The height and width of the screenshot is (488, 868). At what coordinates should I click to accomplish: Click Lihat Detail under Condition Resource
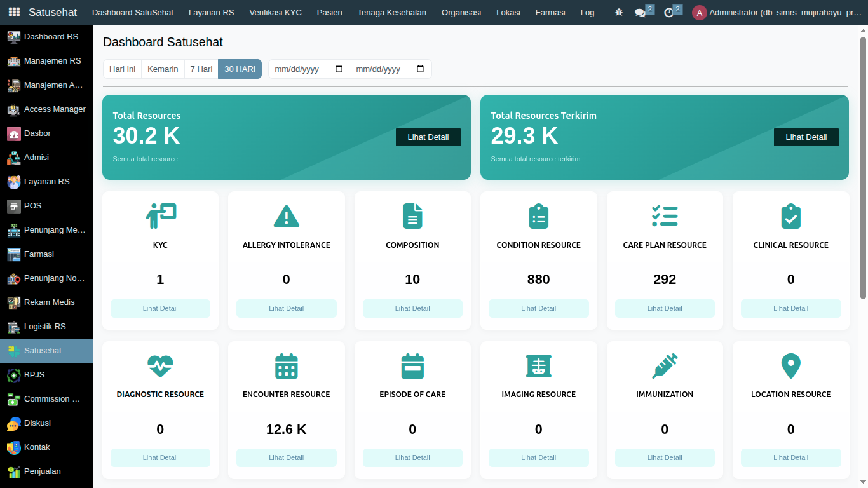tap(538, 308)
